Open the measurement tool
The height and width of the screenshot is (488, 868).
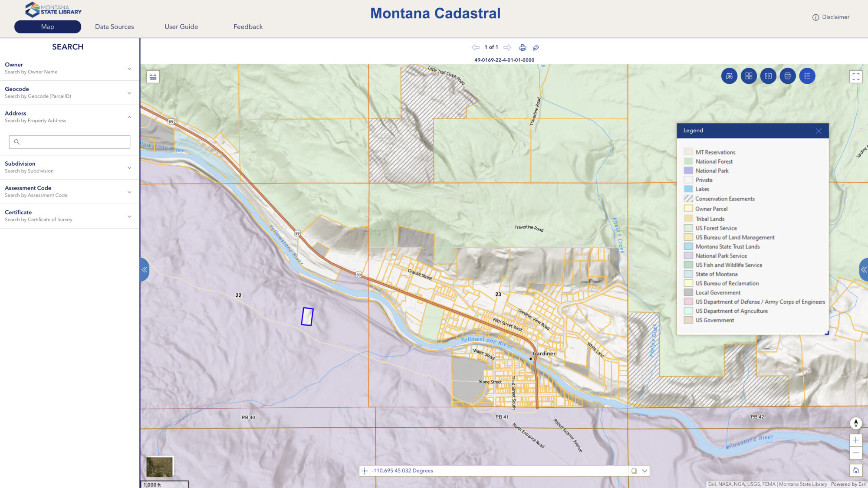coord(153,77)
